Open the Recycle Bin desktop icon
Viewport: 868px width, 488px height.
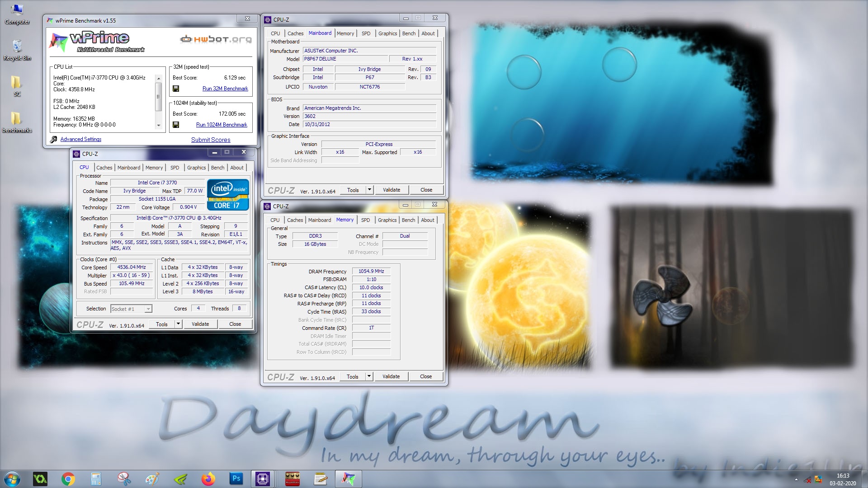point(17,50)
